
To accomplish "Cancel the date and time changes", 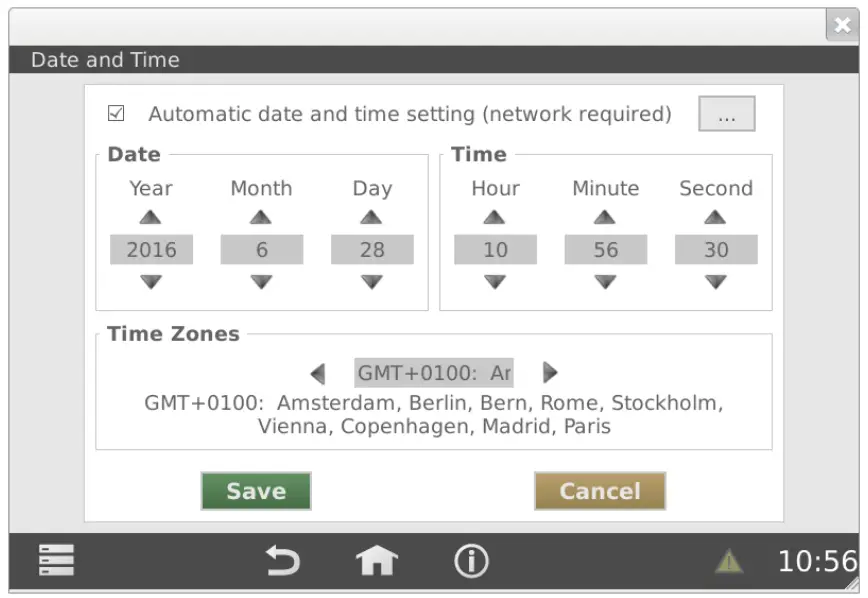I will pyautogui.click(x=599, y=491).
